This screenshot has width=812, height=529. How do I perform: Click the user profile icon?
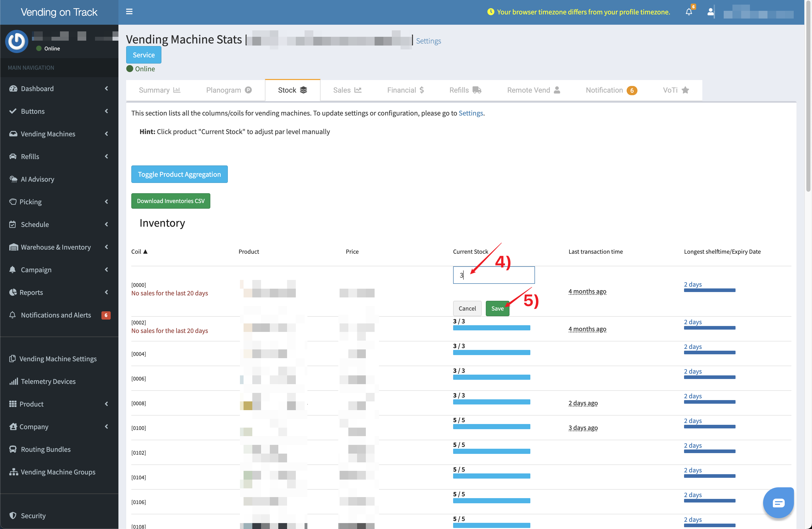point(710,12)
